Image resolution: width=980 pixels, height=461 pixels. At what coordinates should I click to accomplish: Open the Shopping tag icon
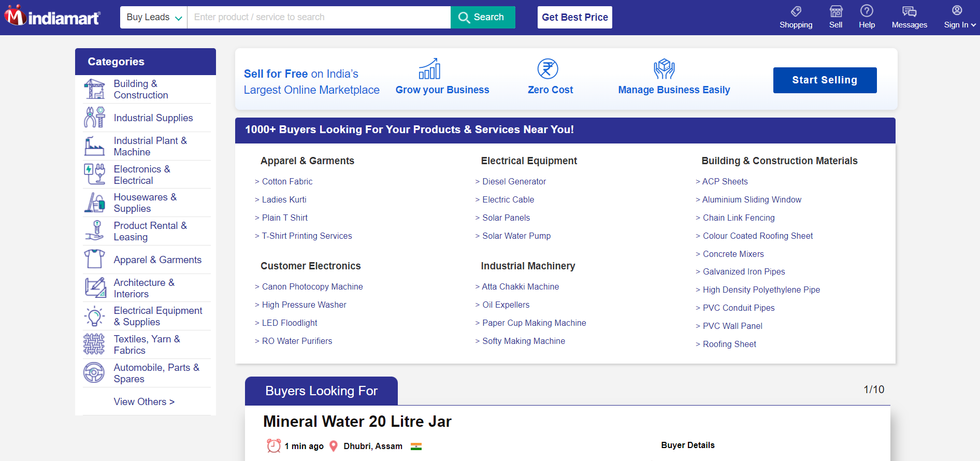coord(796,11)
